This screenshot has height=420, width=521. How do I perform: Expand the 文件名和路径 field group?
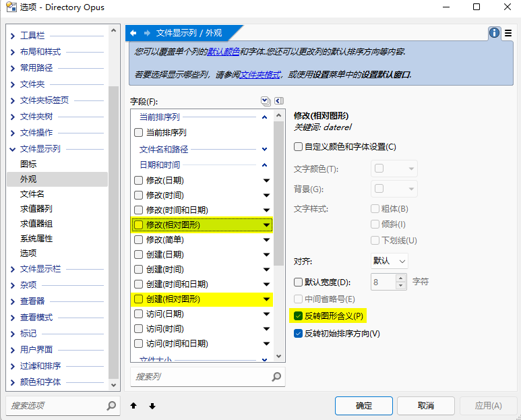click(x=264, y=149)
